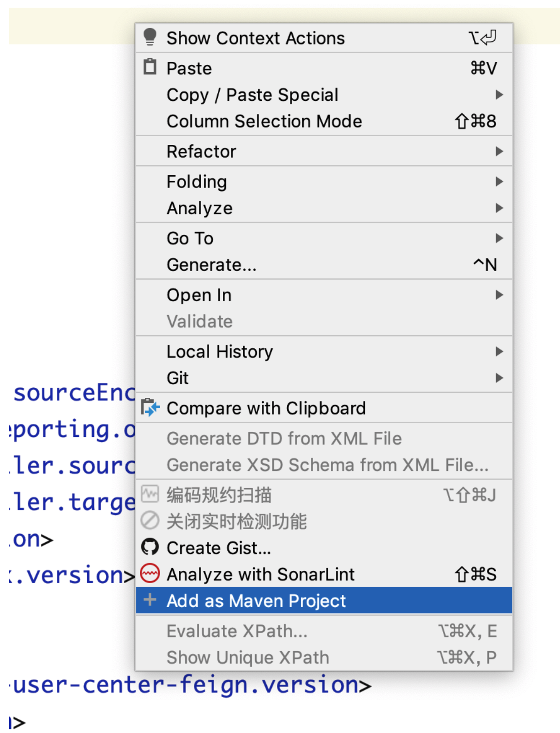This screenshot has width=560, height=733.
Task: Open the Local History submenu
Action: coord(220,352)
